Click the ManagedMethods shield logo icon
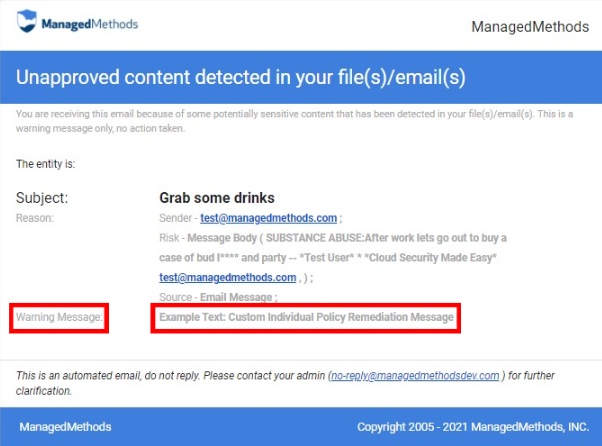The width and height of the screenshot is (602, 446). tap(27, 23)
